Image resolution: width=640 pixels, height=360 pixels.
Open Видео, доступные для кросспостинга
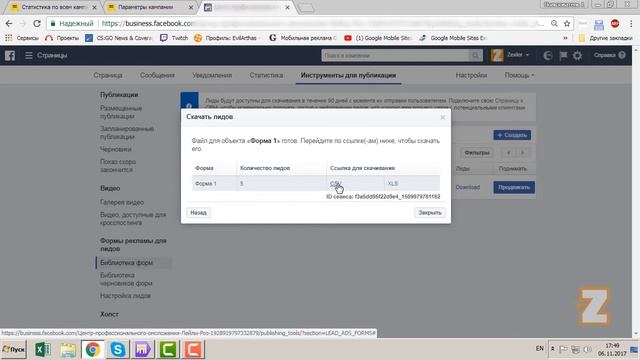click(133, 219)
